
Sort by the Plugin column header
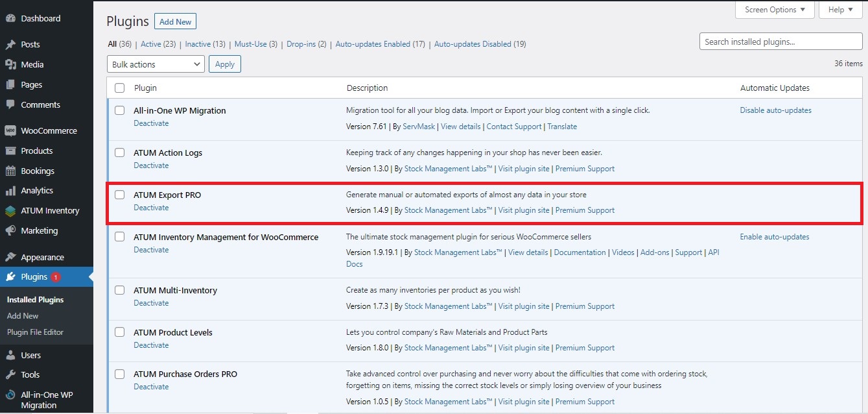click(x=145, y=88)
